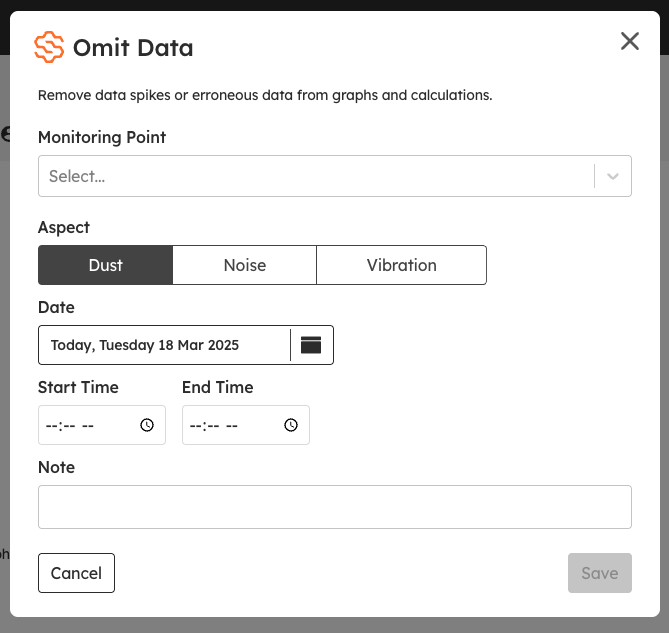Open the Monitoring Point Select field
Screen dimensions: 669x633
pyautogui.click(x=335, y=176)
